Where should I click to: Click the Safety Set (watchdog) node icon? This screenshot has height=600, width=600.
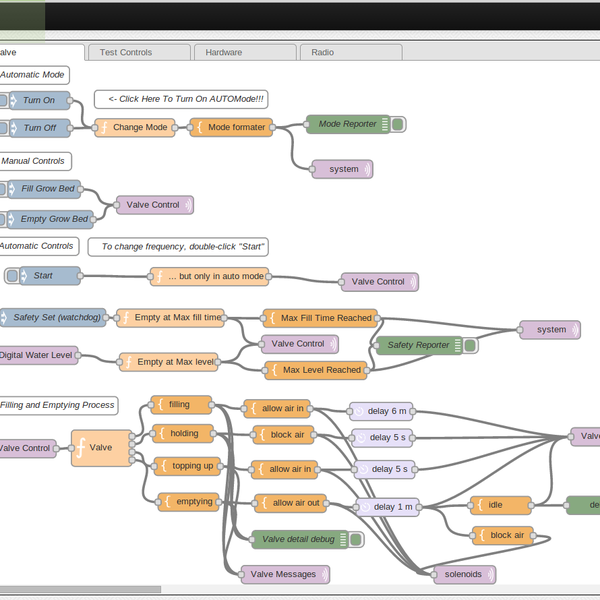click(5, 318)
